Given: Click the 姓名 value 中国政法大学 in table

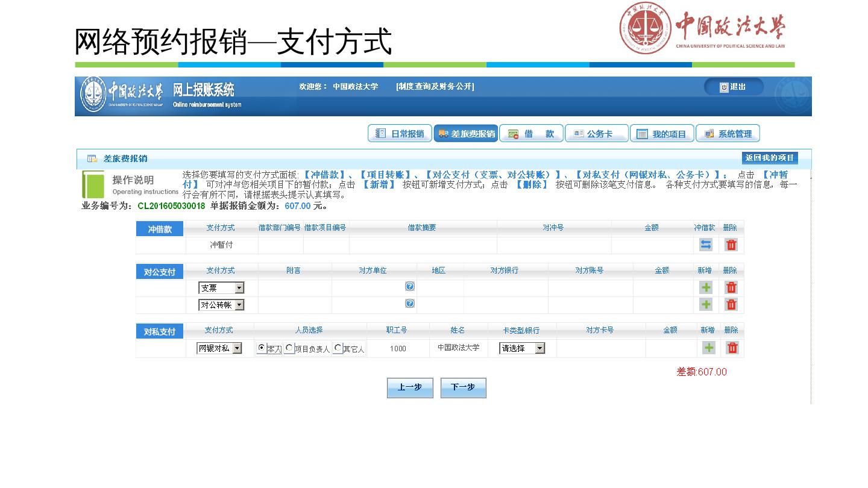Looking at the screenshot, I should pyautogui.click(x=459, y=348).
